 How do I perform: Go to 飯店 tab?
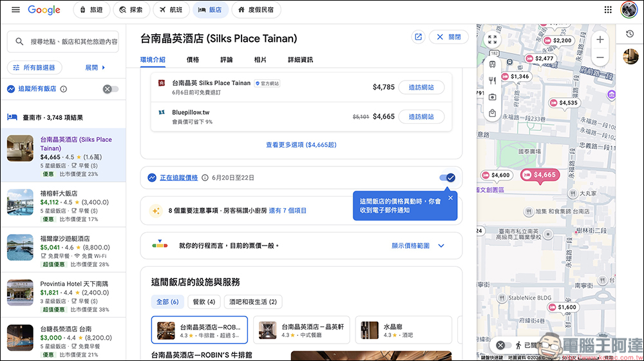[210, 10]
